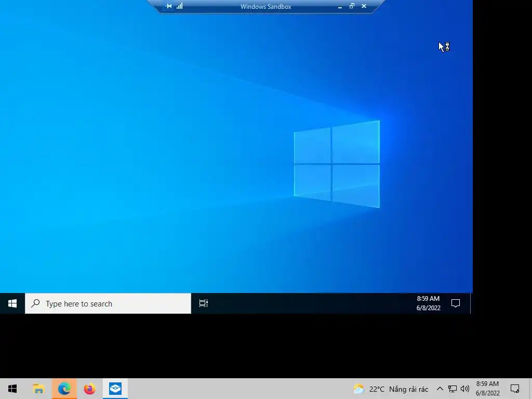Open weather widget showing 22°C
Image resolution: width=532 pixels, height=399 pixels.
click(x=391, y=389)
